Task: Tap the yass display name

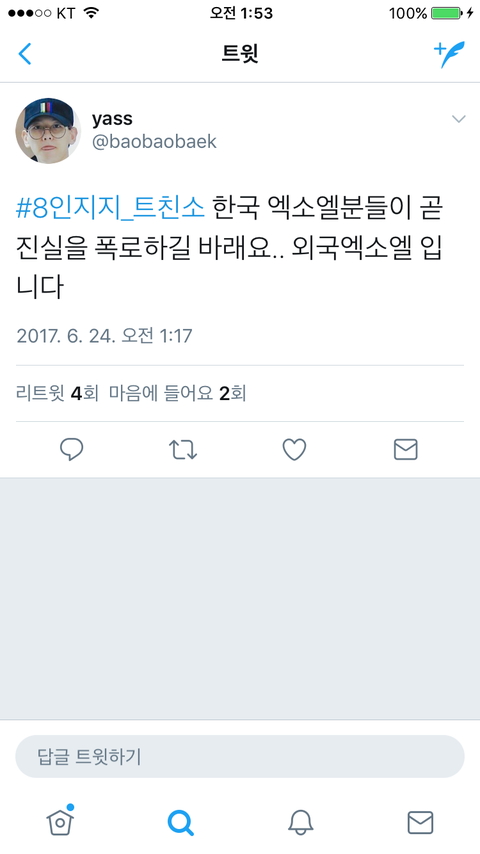Action: (x=112, y=118)
